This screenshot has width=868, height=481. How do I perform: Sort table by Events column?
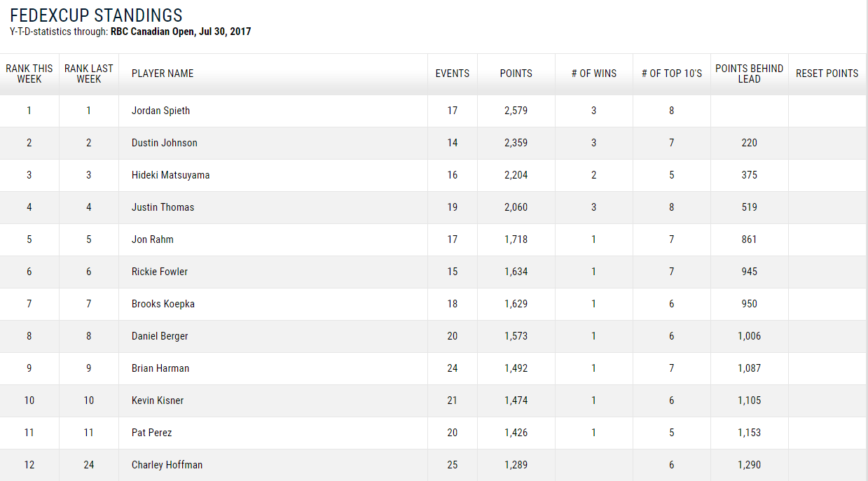tap(453, 74)
